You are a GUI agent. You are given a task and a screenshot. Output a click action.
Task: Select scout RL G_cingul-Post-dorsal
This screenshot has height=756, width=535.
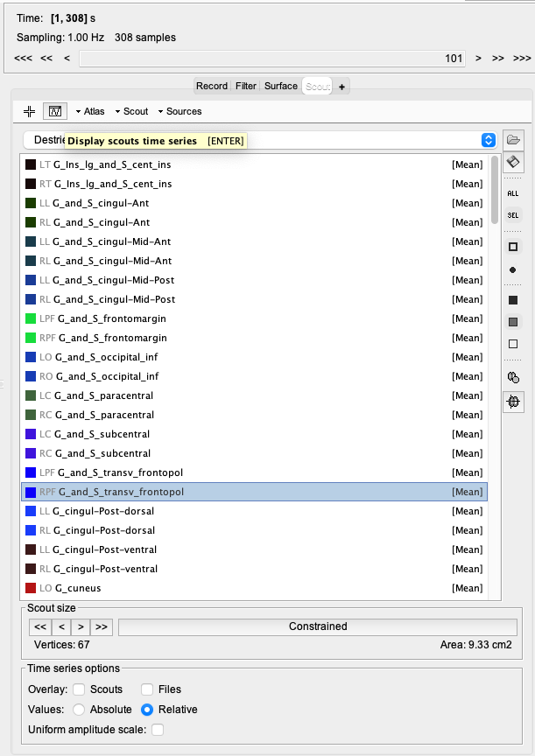[x=254, y=530]
